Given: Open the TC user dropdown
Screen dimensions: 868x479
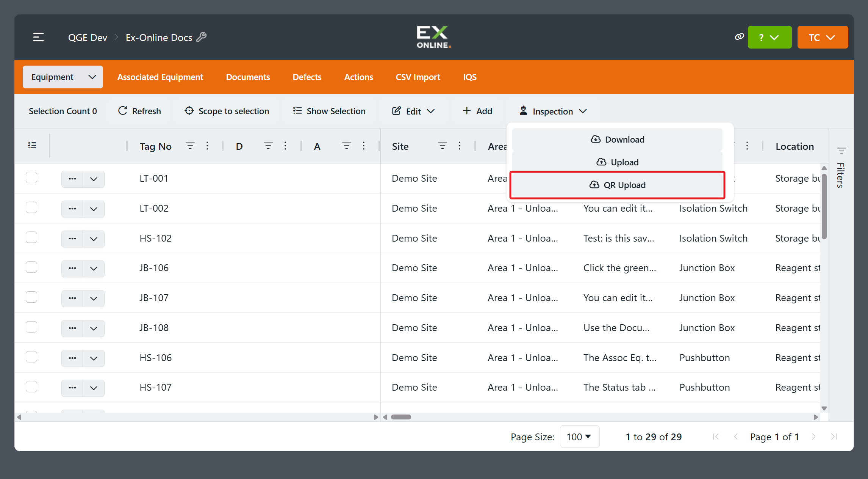Looking at the screenshot, I should coord(823,37).
